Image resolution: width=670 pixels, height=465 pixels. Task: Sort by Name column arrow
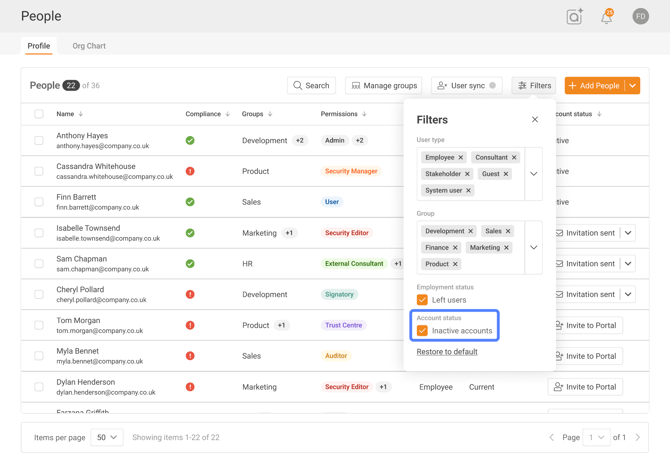click(x=81, y=115)
